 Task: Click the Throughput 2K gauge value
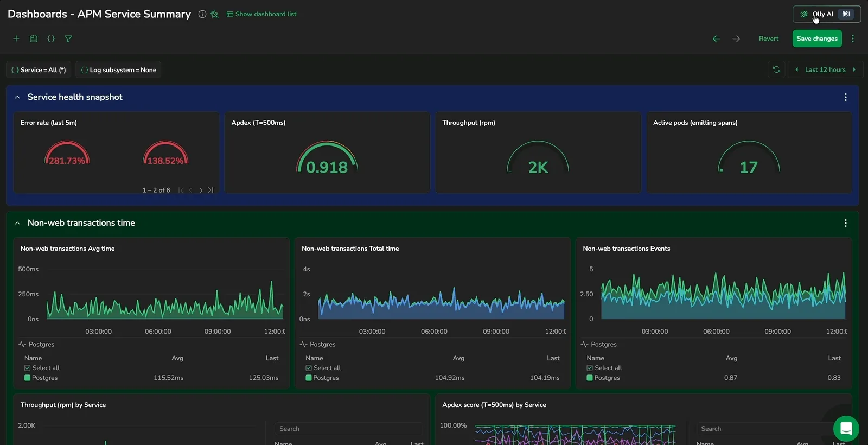click(x=538, y=167)
